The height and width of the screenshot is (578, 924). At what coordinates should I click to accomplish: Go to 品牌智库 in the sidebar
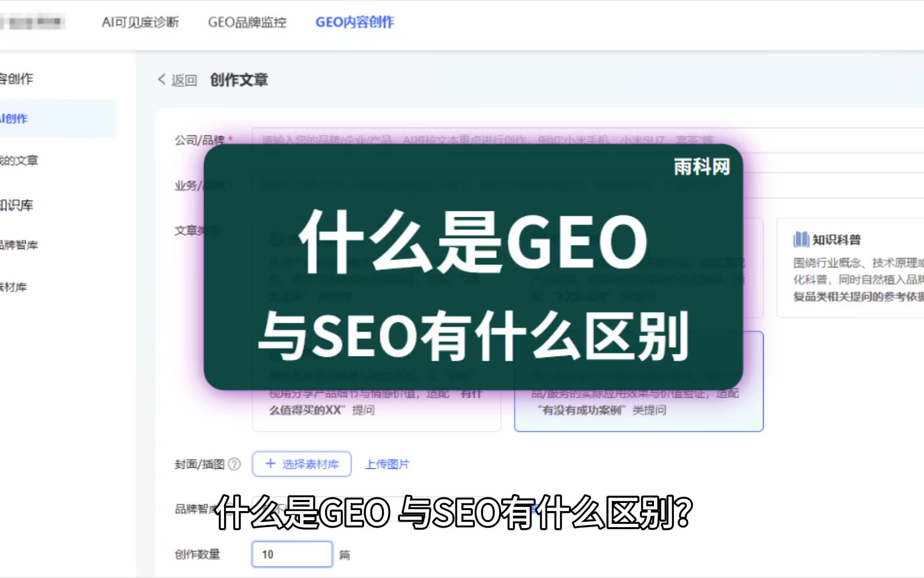19,245
